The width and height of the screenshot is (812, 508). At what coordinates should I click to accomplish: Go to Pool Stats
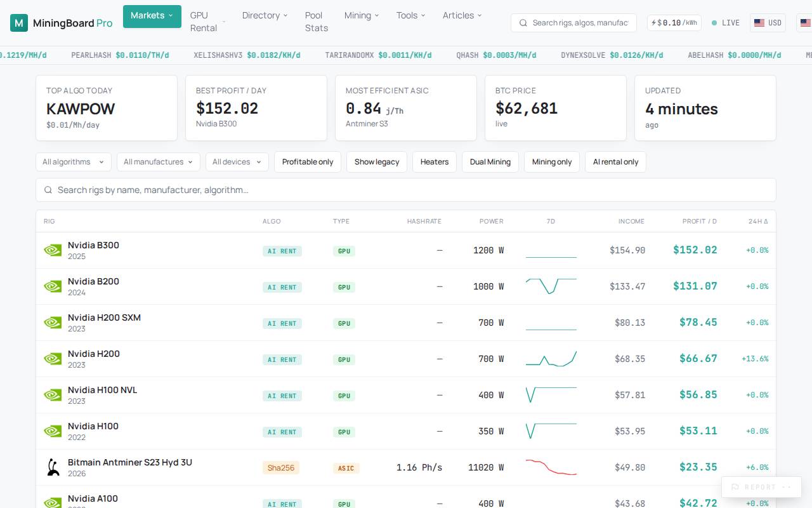click(317, 22)
